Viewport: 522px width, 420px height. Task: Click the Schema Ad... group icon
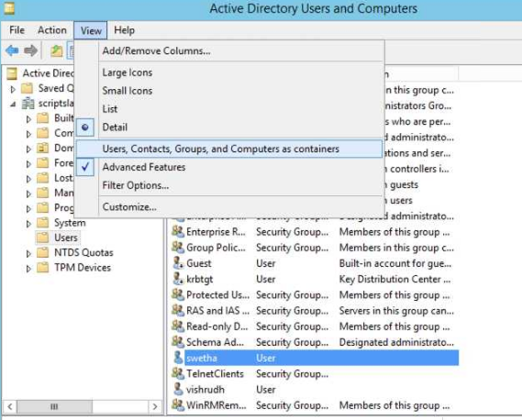178,342
